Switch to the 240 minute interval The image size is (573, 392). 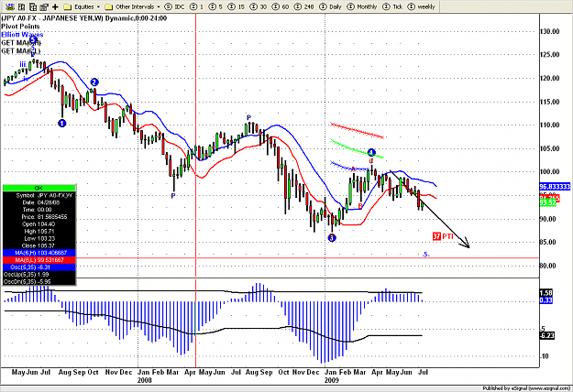pyautogui.click(x=303, y=6)
